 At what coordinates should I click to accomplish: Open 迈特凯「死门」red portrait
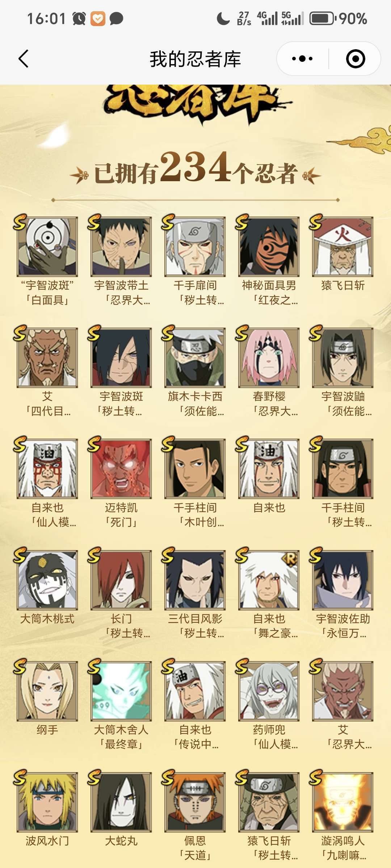click(x=121, y=469)
